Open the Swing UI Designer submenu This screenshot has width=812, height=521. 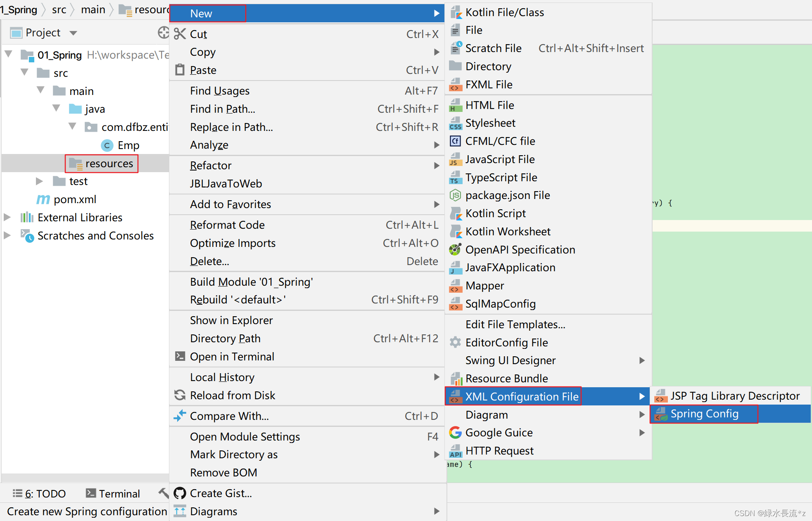pyautogui.click(x=548, y=360)
